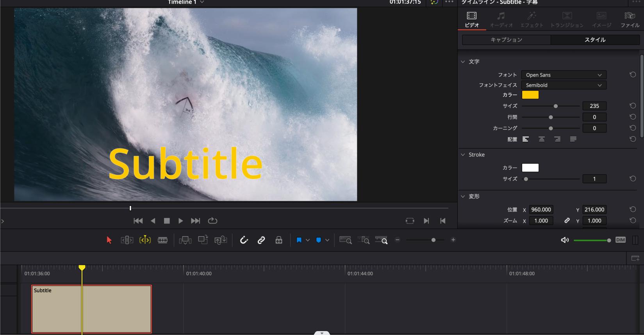Click the timeline zoom out minus button
Image resolution: width=644 pixels, height=335 pixels.
point(398,240)
